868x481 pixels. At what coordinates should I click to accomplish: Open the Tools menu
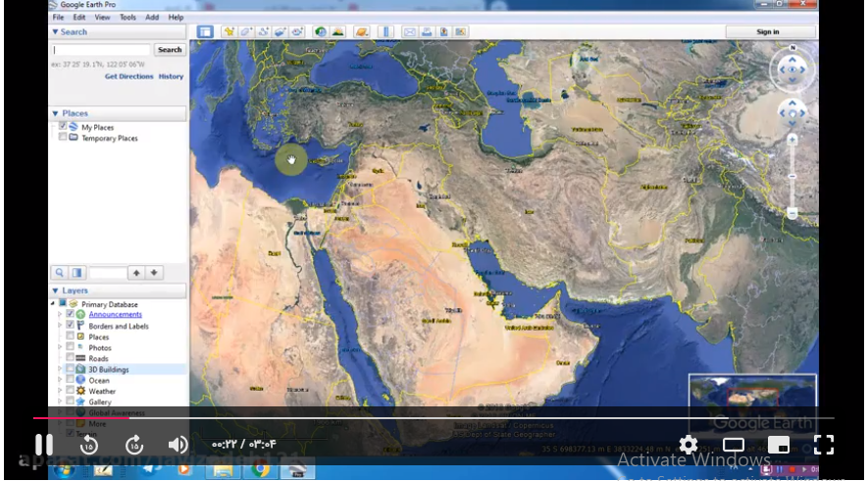tap(128, 18)
